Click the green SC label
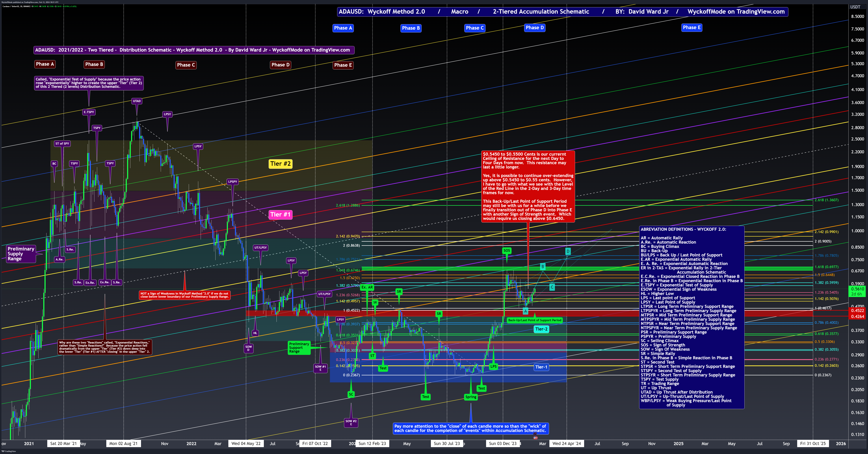The image size is (868, 454). point(351,394)
